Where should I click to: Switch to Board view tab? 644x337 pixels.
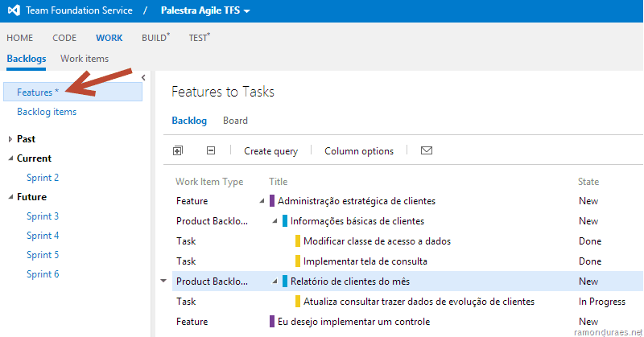[235, 121]
